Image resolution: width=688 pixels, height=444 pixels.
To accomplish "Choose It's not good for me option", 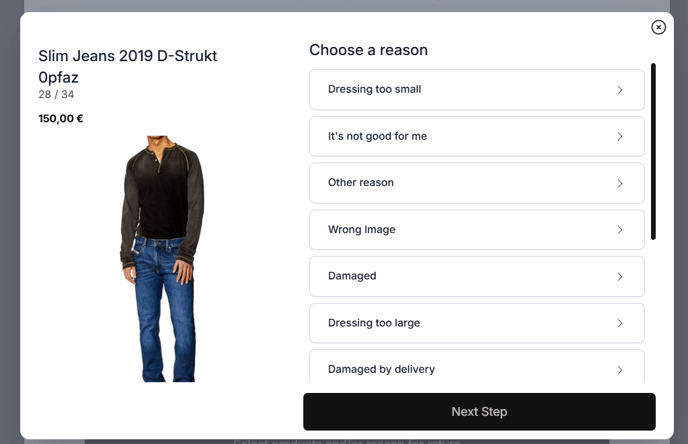I will point(477,136).
